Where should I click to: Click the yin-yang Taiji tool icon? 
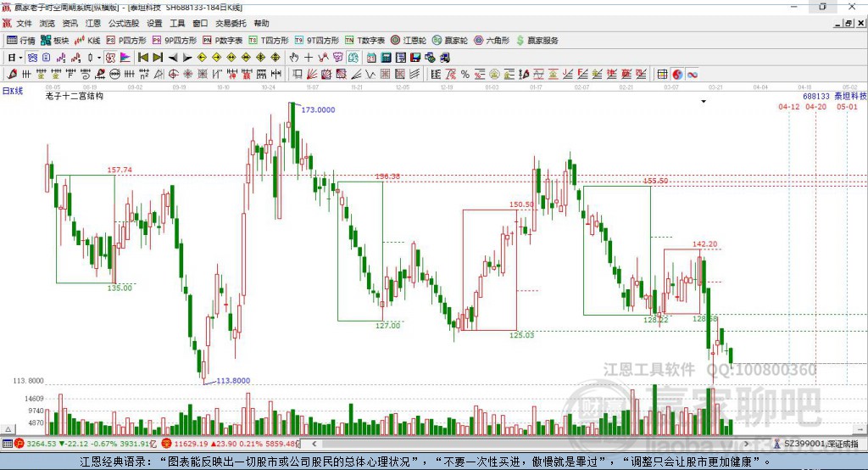point(677,75)
